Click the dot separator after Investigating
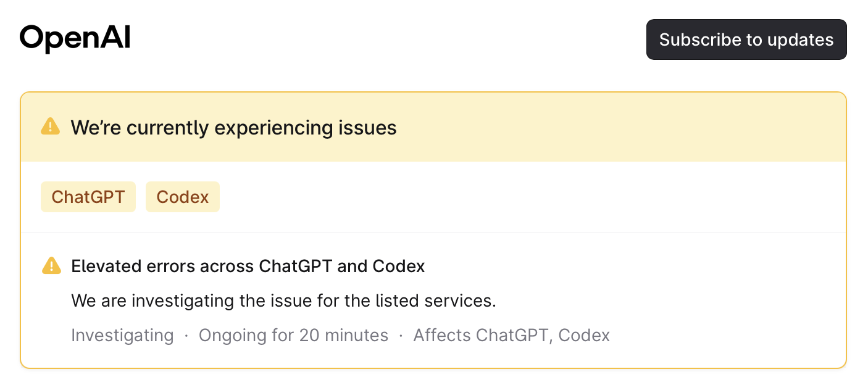The width and height of the screenshot is (868, 385). tap(186, 336)
